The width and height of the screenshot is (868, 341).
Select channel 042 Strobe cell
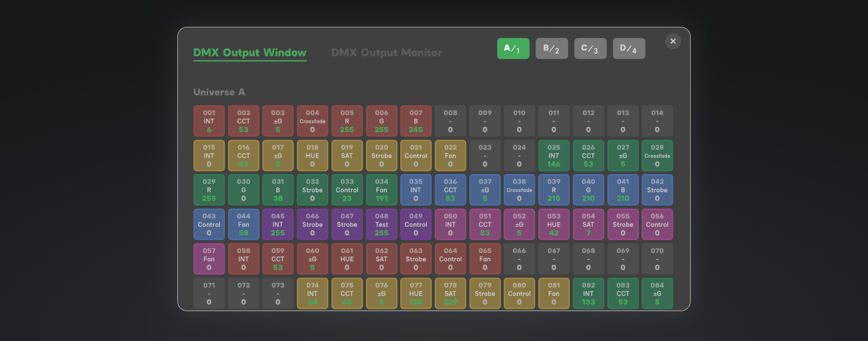657,190
